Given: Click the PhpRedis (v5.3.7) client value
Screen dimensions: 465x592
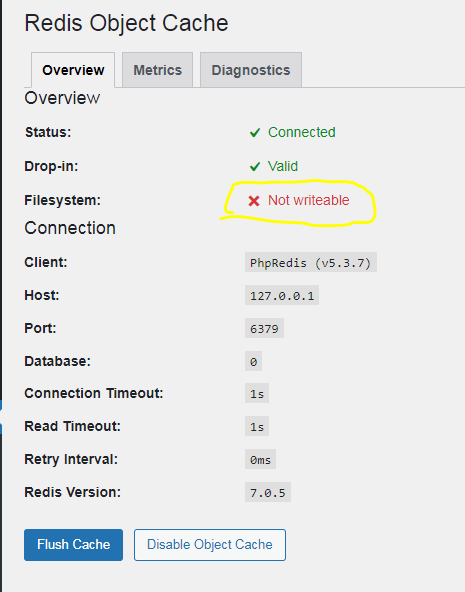Looking at the screenshot, I should click(x=311, y=262).
